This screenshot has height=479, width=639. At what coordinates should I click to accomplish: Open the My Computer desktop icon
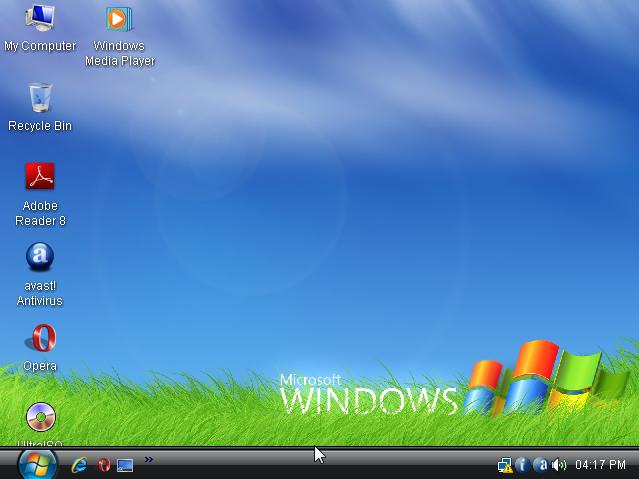40,18
